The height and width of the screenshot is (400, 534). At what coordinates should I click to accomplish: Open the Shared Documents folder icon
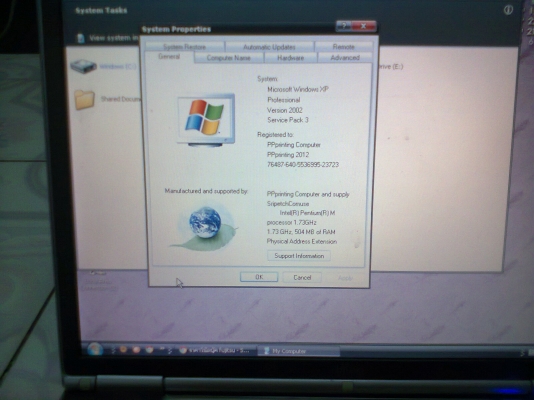coord(84,99)
